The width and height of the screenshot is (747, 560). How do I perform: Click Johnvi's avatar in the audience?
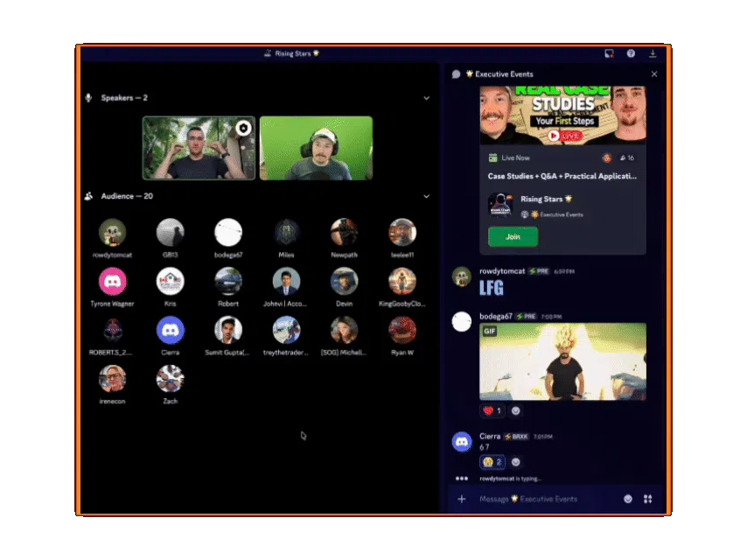click(x=286, y=281)
